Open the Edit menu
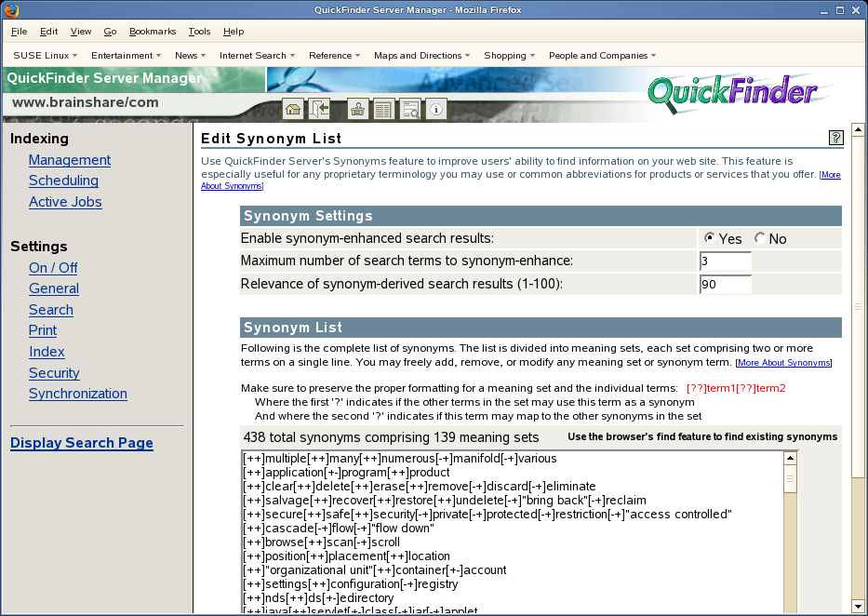Viewport: 868px width, 616px height. pyautogui.click(x=48, y=32)
